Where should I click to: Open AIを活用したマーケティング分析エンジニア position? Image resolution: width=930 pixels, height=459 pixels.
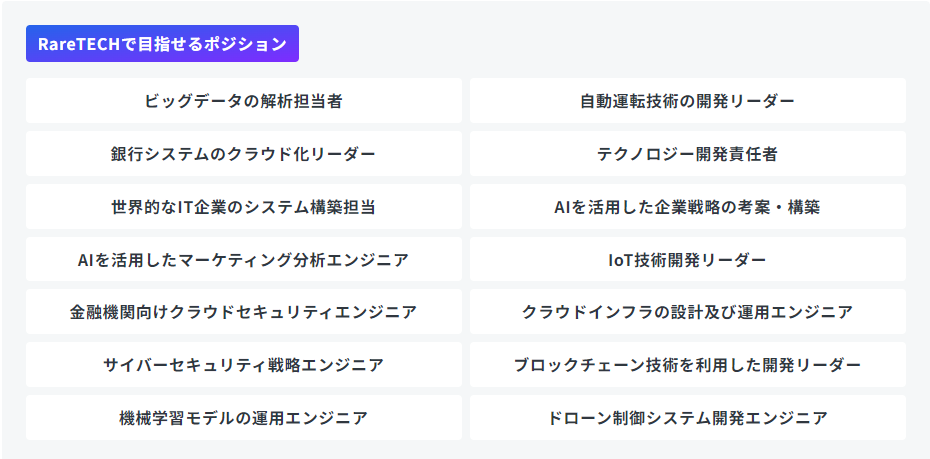[244, 260]
